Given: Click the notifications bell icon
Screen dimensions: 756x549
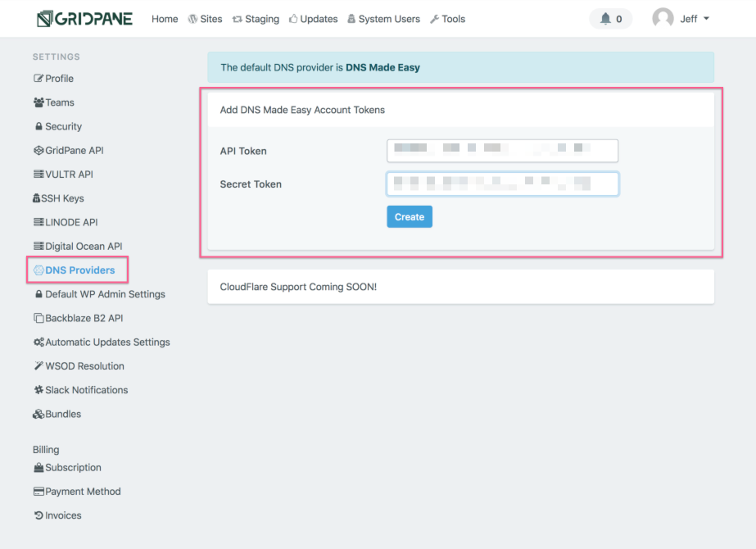Looking at the screenshot, I should [x=605, y=19].
